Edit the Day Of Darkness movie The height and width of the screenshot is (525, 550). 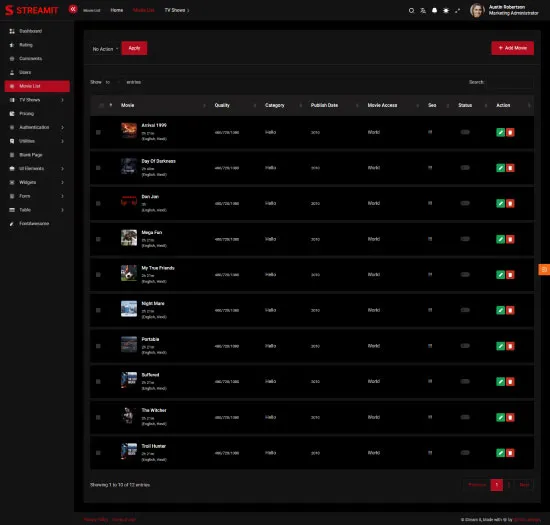[x=501, y=168]
